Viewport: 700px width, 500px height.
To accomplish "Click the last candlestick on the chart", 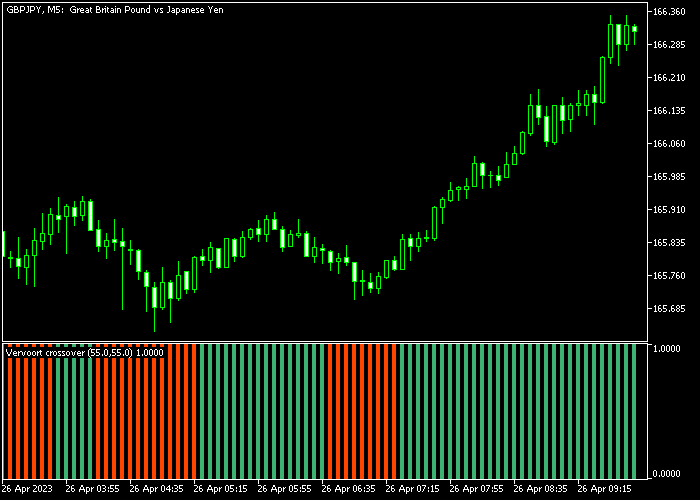I will [634, 29].
